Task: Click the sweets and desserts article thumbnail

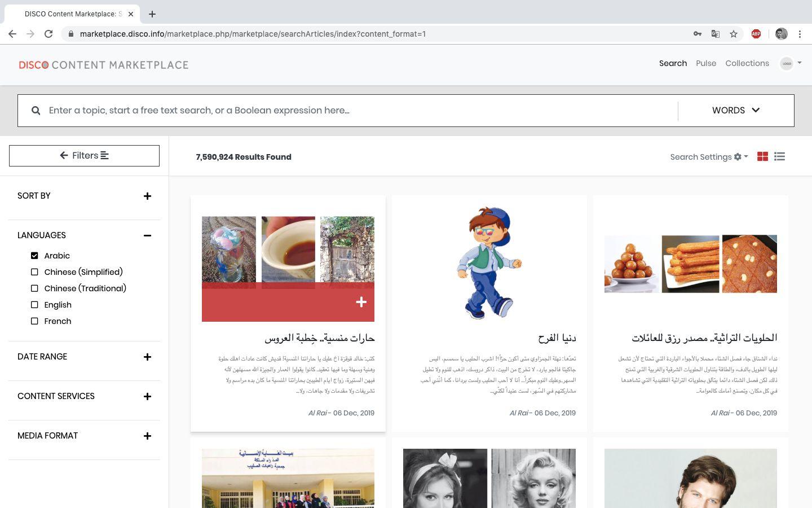Action: 691,264
